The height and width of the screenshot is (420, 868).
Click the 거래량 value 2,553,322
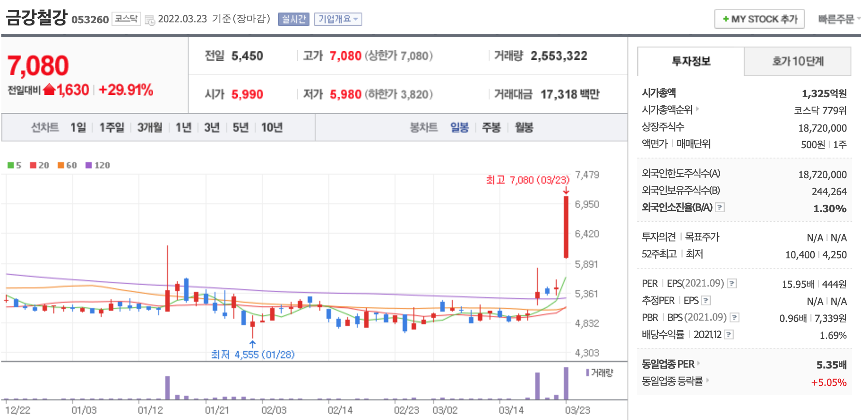click(559, 56)
